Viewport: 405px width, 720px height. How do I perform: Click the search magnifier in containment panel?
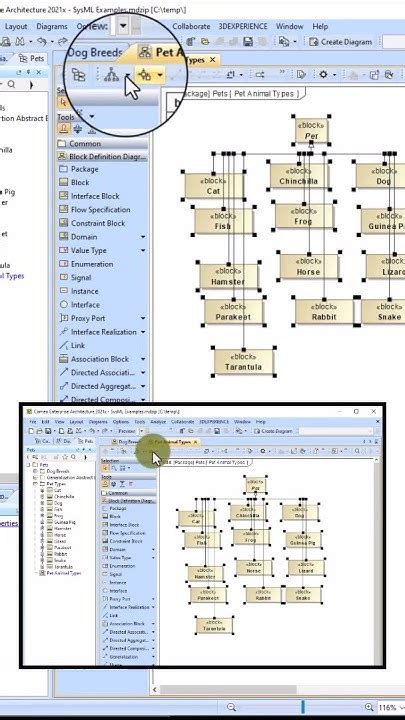pos(11,84)
